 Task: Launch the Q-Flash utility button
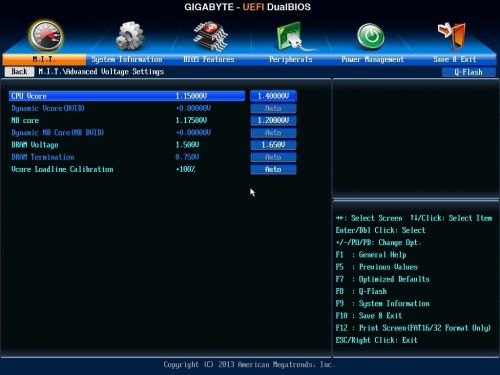point(468,72)
